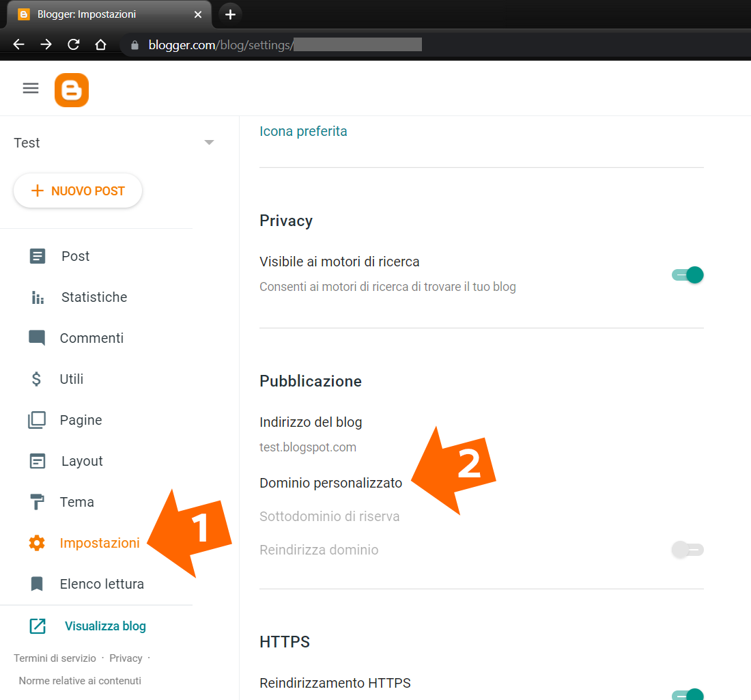This screenshot has height=700, width=751.
Task: Click the Statistiche bar chart icon
Action: [x=38, y=298]
